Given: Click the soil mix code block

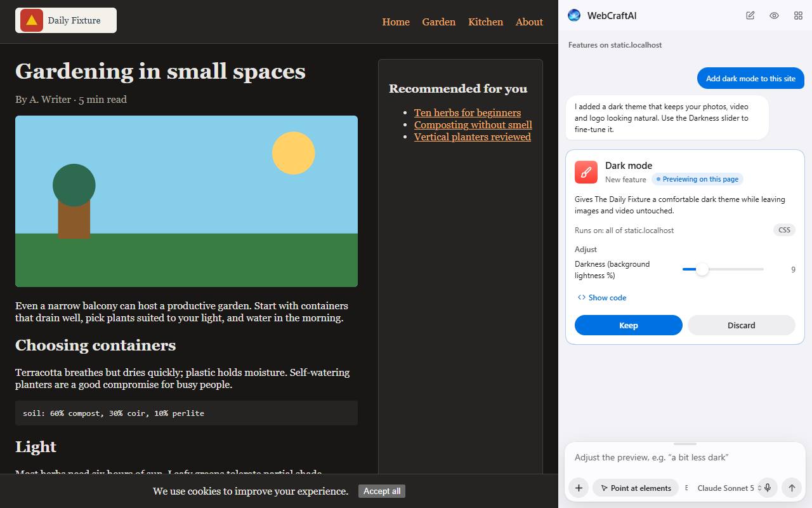Looking at the screenshot, I should [x=187, y=413].
